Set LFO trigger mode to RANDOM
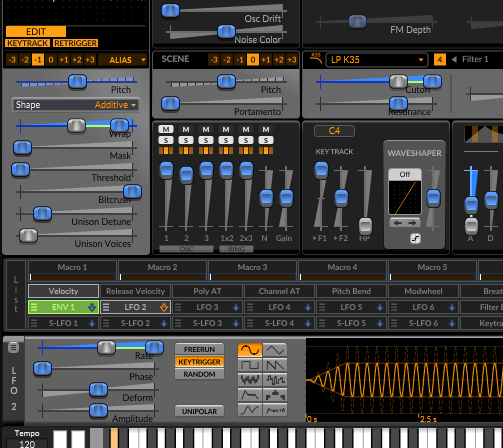This screenshot has width=503, height=448. click(199, 374)
